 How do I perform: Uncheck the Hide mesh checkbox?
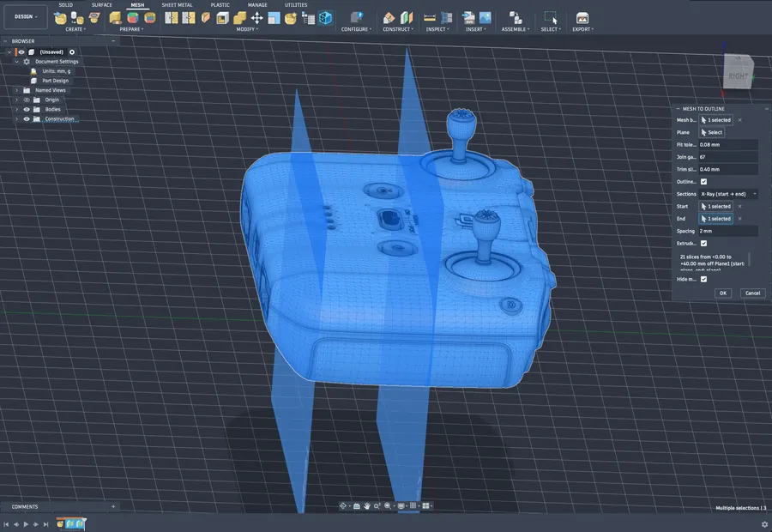coord(703,280)
